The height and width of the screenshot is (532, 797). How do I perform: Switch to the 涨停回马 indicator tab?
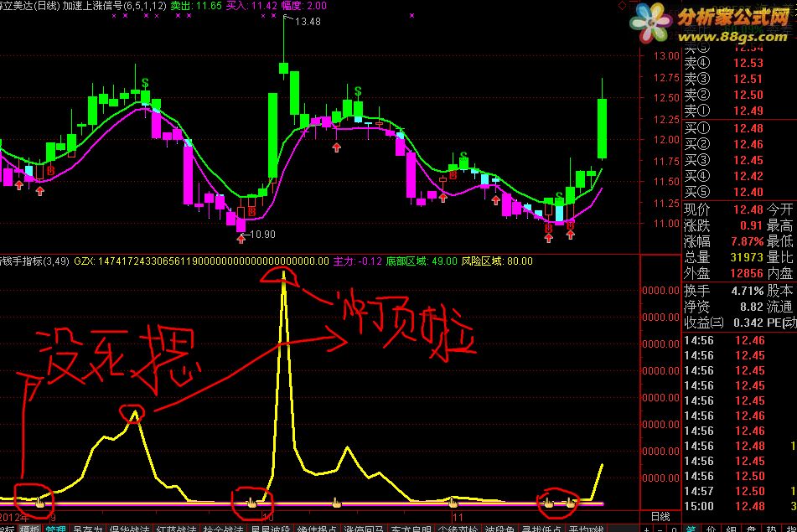(364, 529)
